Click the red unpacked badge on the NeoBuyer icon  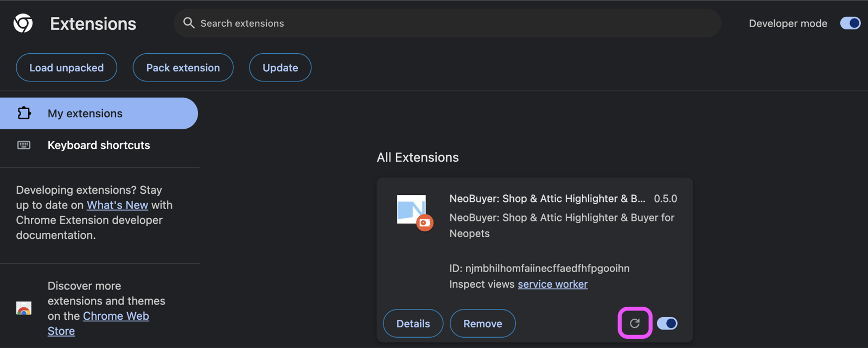425,223
